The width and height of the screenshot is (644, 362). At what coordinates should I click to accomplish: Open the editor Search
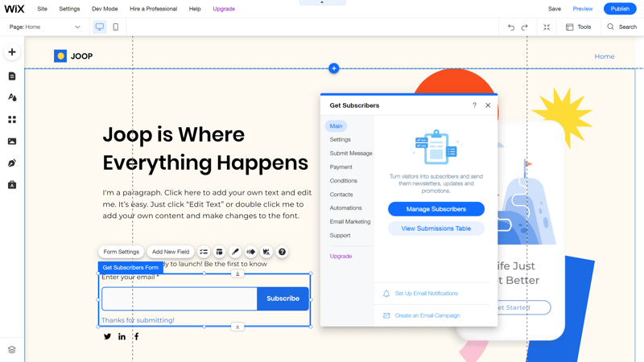pyautogui.click(x=621, y=27)
